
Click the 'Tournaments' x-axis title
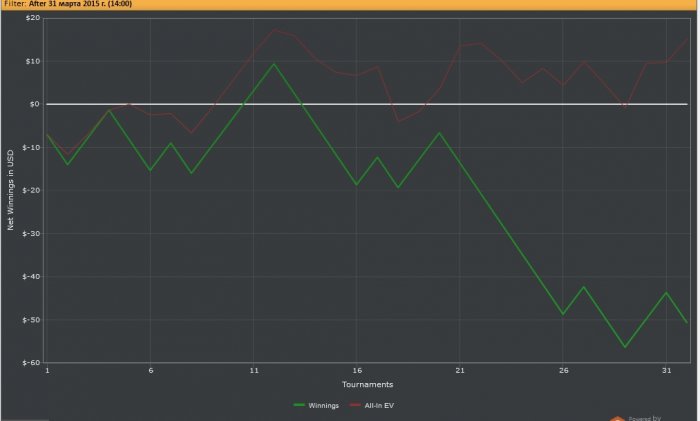coord(367,384)
